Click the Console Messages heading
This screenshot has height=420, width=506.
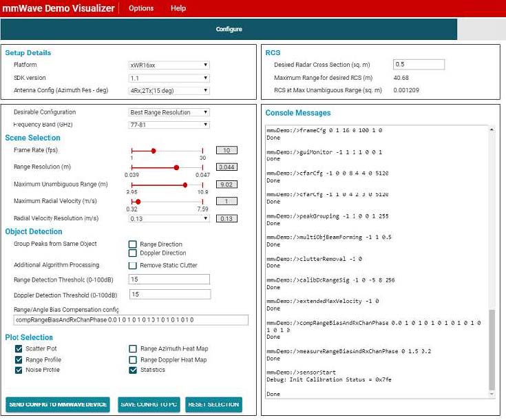(298, 113)
